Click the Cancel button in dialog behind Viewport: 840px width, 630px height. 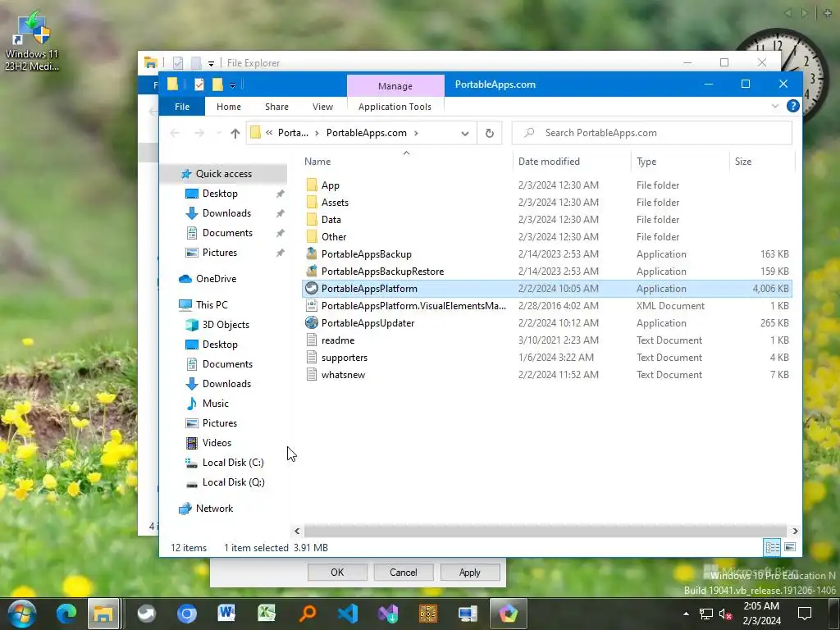404,572
